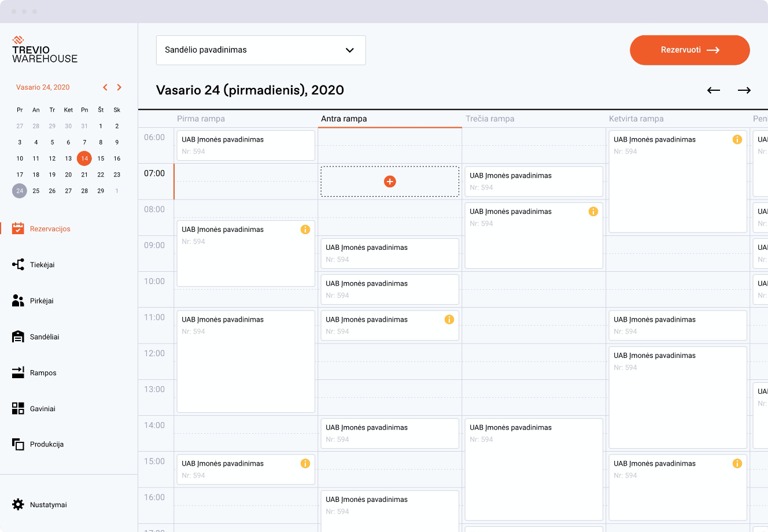Viewport: 768px width, 532px height.
Task: Select the Antra rampa column tab
Action: tap(344, 119)
